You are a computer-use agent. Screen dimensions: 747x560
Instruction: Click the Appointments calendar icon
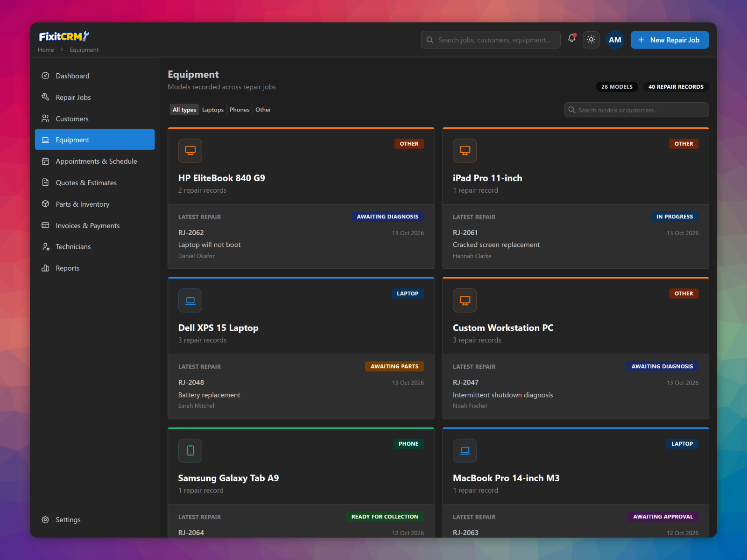click(x=45, y=161)
